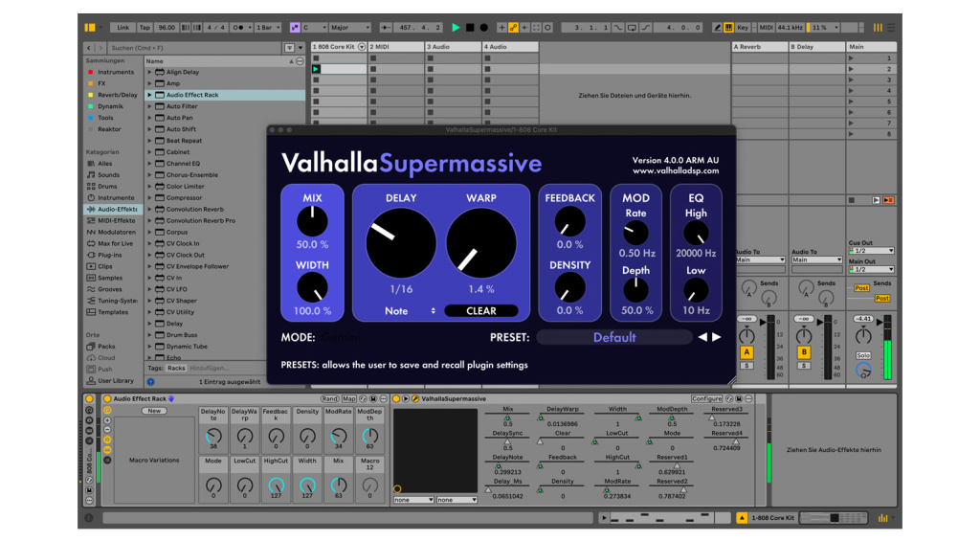980x541 pixels.
Task: Toggle the A Reverb track activator
Action: click(x=746, y=352)
